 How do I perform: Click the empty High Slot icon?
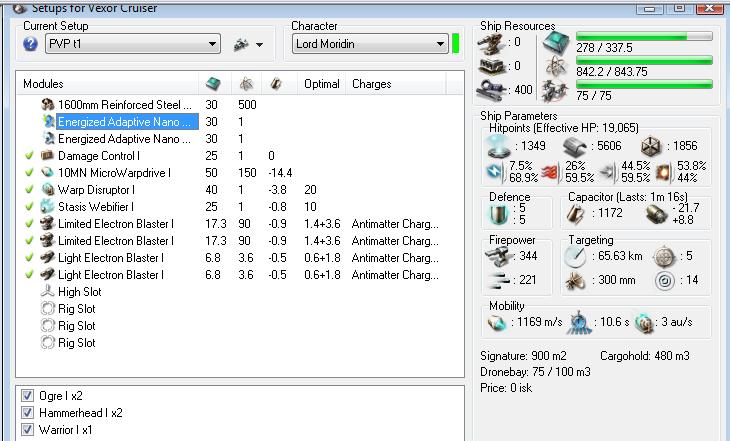[47, 292]
